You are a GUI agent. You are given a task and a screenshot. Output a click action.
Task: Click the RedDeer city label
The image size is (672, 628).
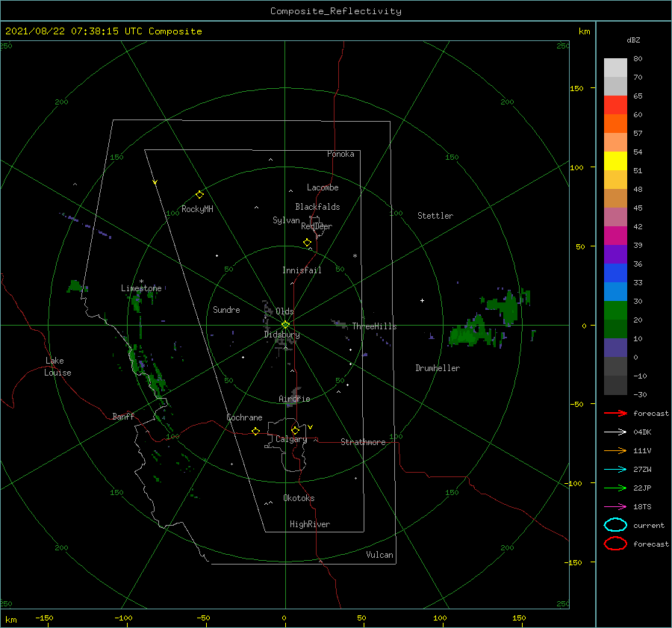coord(317,226)
